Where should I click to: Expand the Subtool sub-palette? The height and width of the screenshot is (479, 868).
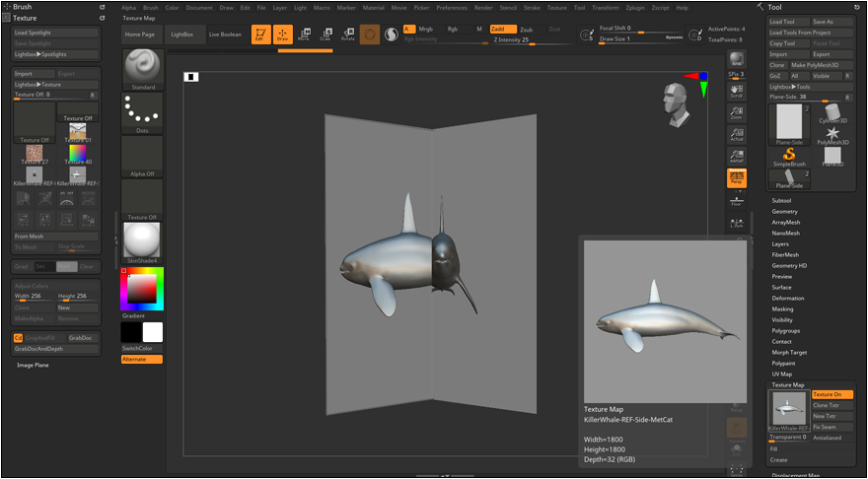(782, 200)
